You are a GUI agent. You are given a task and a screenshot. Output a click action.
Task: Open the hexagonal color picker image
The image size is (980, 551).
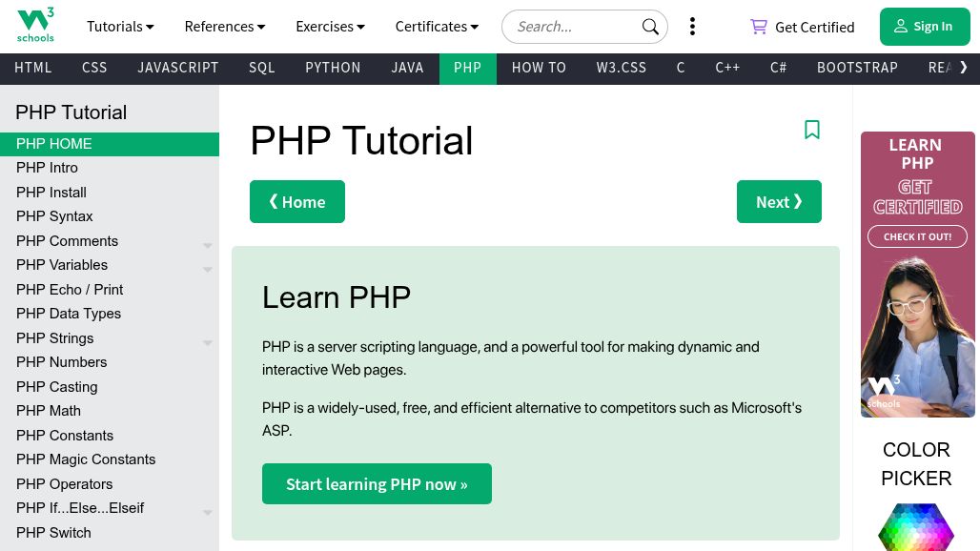(x=915, y=526)
